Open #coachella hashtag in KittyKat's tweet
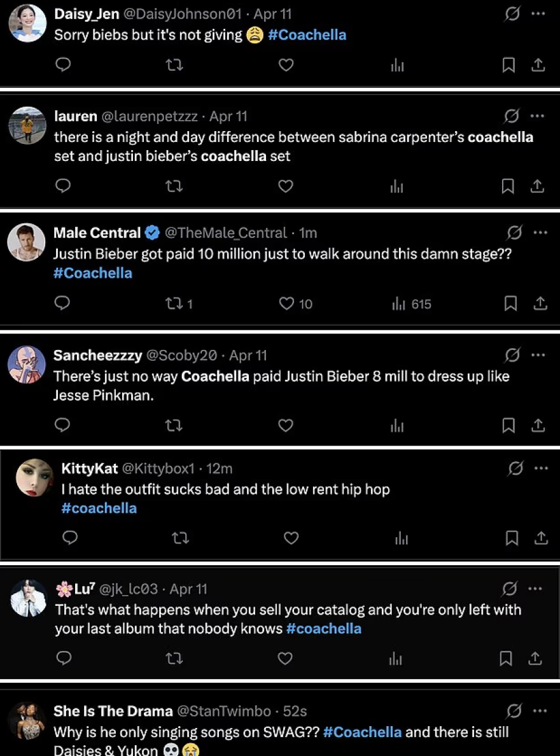 coord(99,508)
